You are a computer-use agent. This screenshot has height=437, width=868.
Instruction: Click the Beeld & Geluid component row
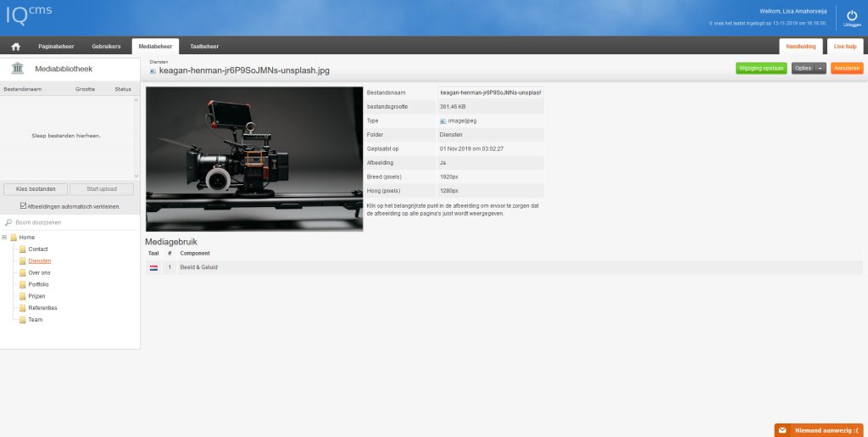tap(504, 267)
